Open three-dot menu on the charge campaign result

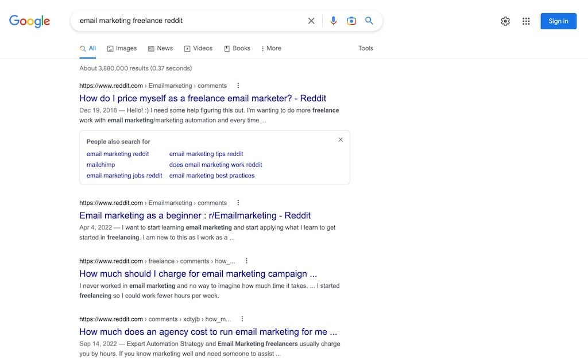pyautogui.click(x=246, y=260)
